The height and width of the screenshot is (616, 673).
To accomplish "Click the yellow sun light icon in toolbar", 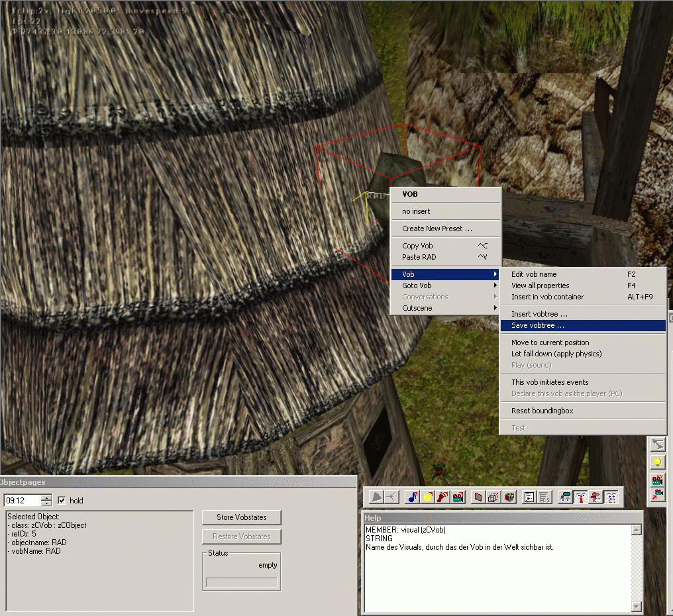I will 427,497.
